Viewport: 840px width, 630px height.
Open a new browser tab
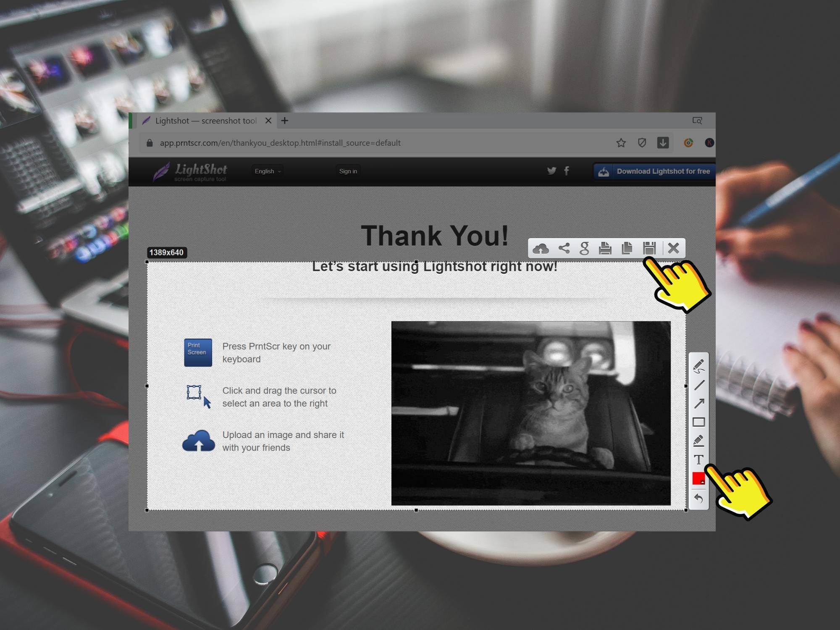285,121
